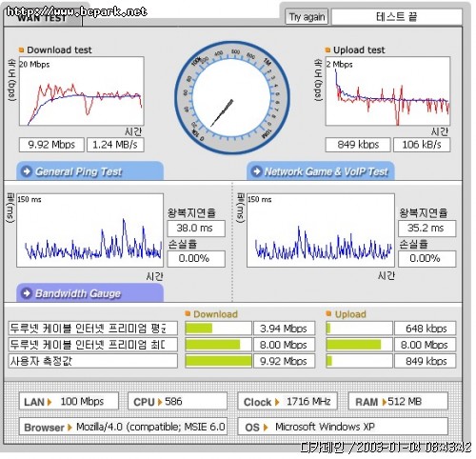Click the upload bar of the 최대 row
Viewport: 476px width, 459px height.
(359, 345)
